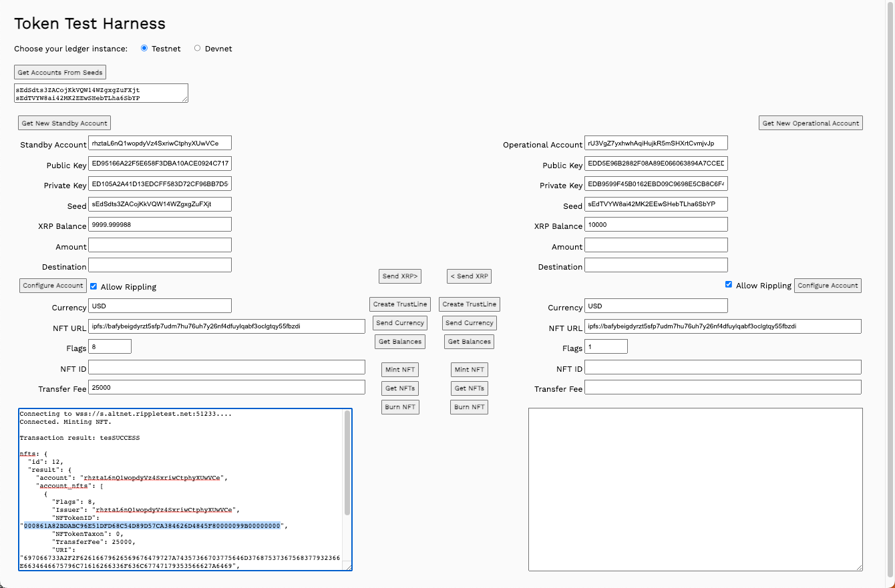Viewport: 895px width, 588px height.
Task: Toggle Operational account Allow Rippling checkbox
Action: click(x=729, y=284)
